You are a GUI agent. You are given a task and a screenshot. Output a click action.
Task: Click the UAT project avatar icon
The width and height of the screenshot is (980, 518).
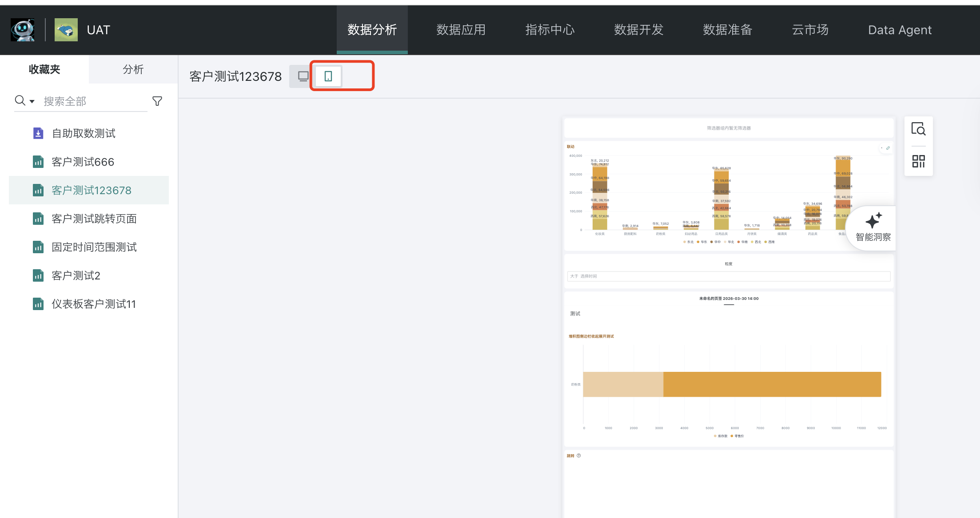[66, 30]
